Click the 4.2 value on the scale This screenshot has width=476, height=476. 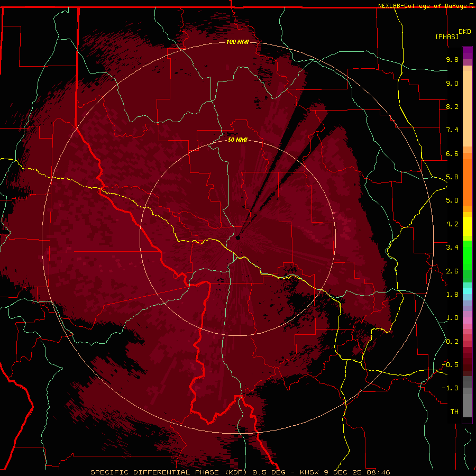pyautogui.click(x=452, y=224)
